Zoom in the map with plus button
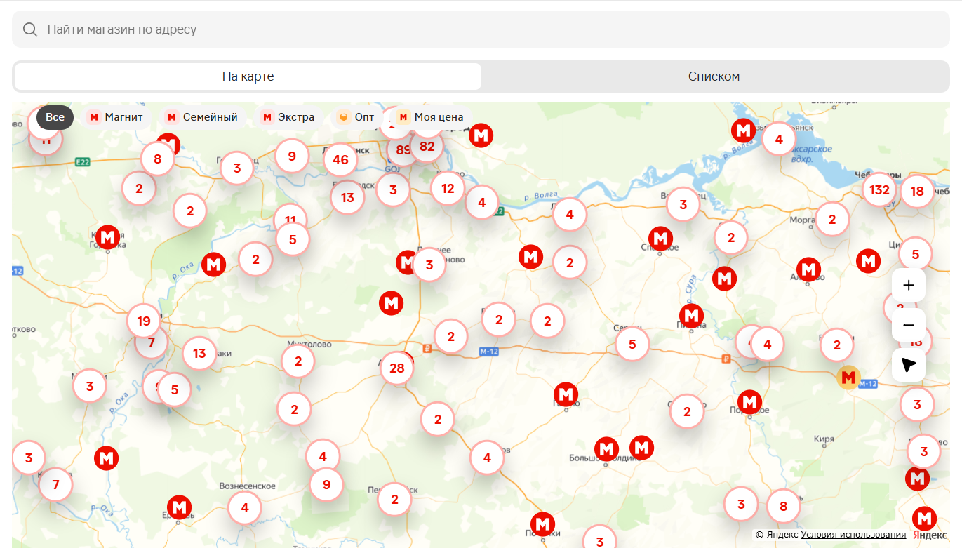 pos(909,285)
